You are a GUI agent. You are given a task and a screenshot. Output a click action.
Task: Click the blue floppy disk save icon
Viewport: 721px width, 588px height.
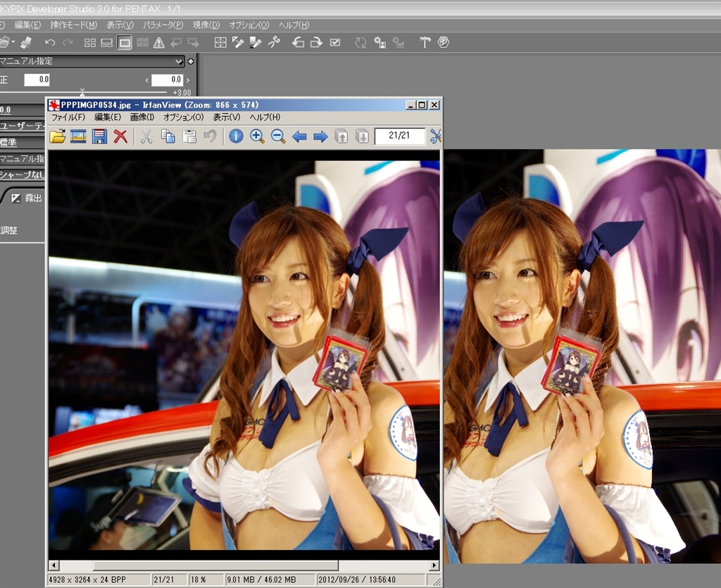(99, 137)
